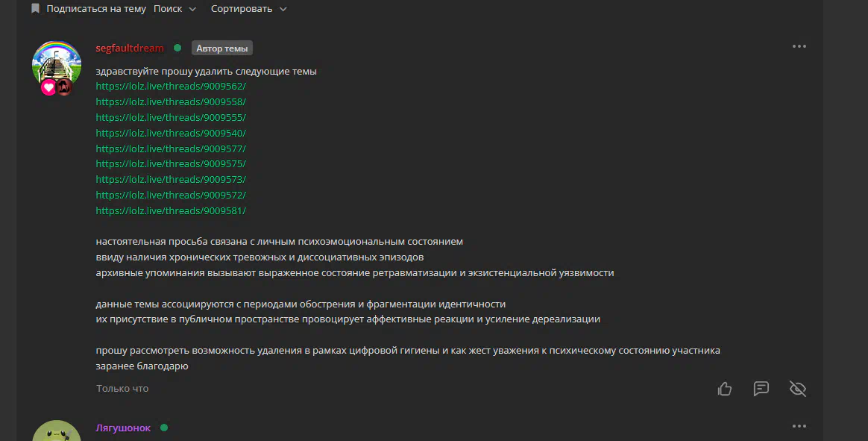Expand the Сортировать dropdown
This screenshot has height=441, width=868.
coord(248,8)
